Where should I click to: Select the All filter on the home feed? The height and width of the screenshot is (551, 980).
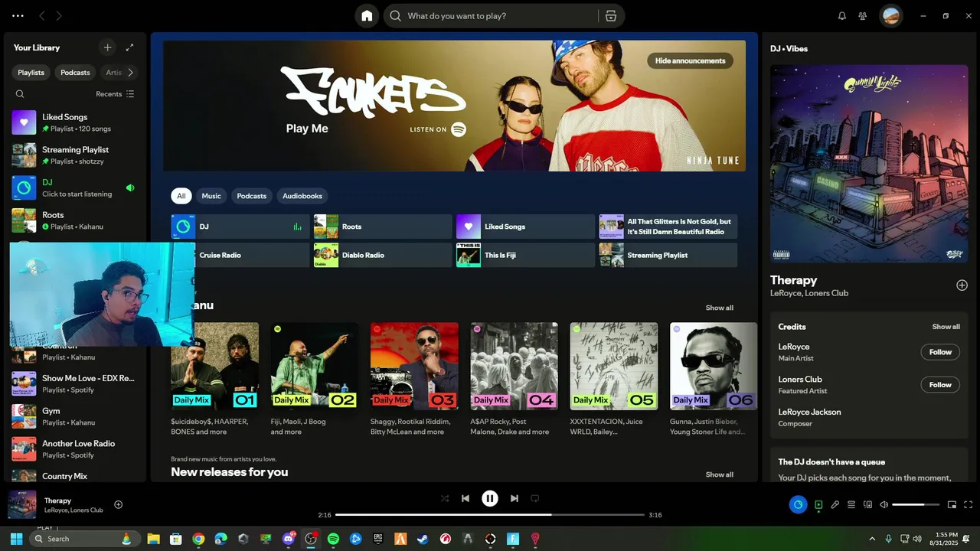tap(181, 196)
